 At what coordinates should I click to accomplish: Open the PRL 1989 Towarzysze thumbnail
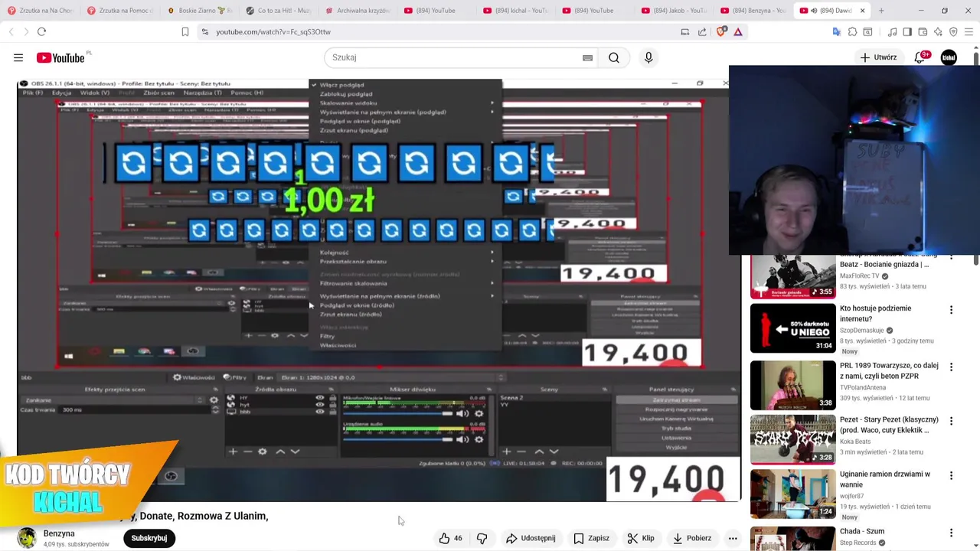(793, 385)
